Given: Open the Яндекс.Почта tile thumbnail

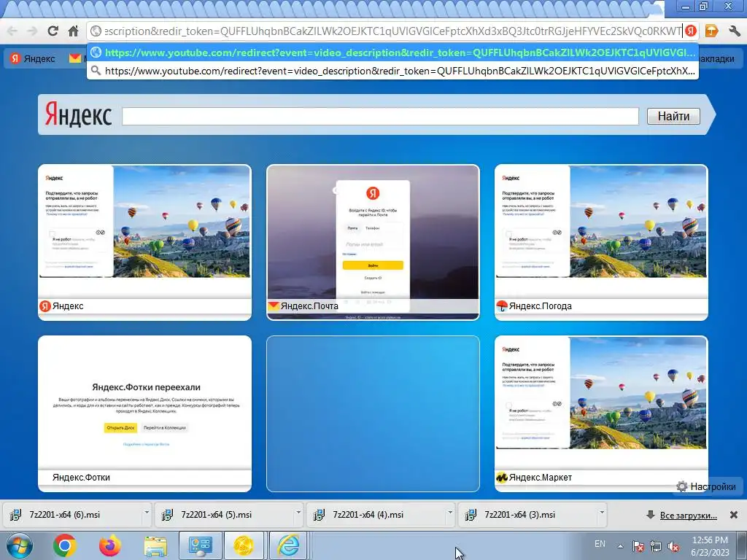Looking at the screenshot, I should pyautogui.click(x=373, y=242).
